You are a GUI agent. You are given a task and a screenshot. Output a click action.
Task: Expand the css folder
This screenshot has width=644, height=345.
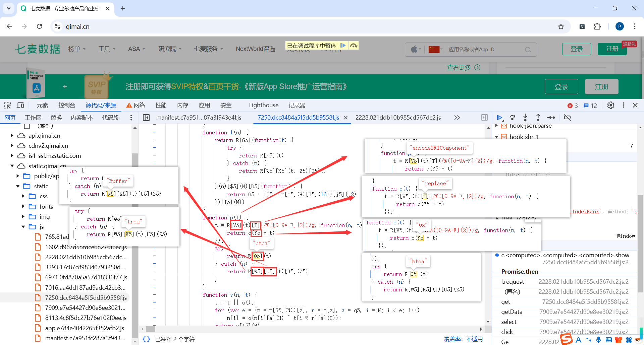point(23,196)
